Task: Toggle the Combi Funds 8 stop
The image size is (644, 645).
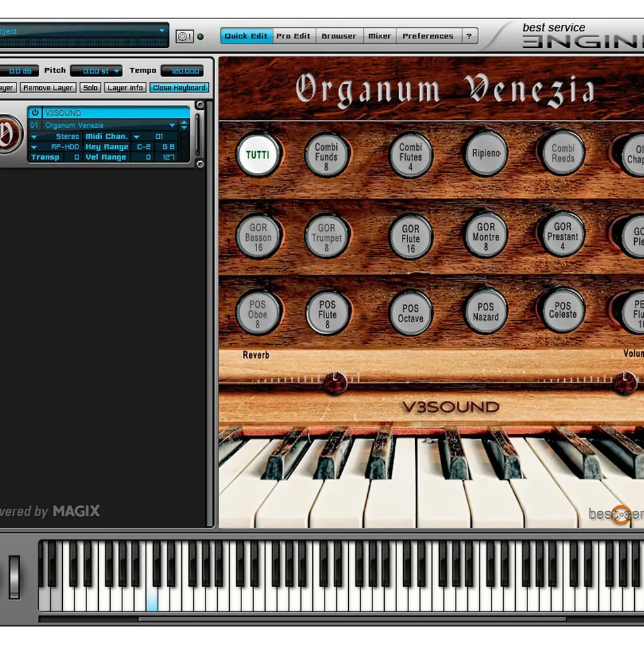Action: 327,155
